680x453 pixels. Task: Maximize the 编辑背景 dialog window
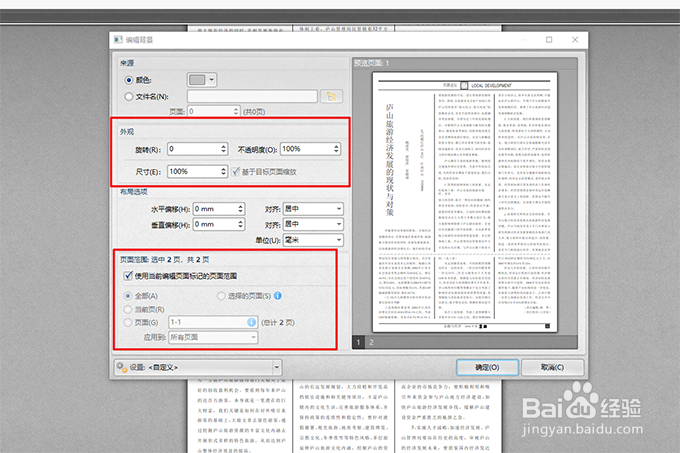pyautogui.click(x=549, y=40)
